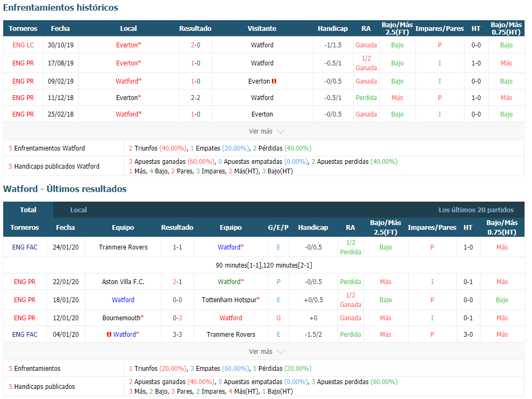Click the Handicap header in historical table
Image resolution: width=532 pixels, height=399 pixels.
point(333,29)
